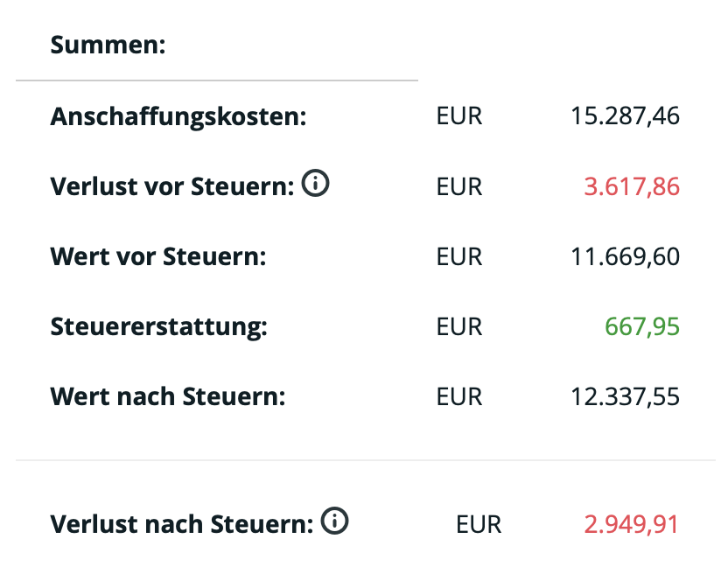The height and width of the screenshot is (581, 728).
Task: Click EUR in the Steuererstattung row
Action: 459,326
